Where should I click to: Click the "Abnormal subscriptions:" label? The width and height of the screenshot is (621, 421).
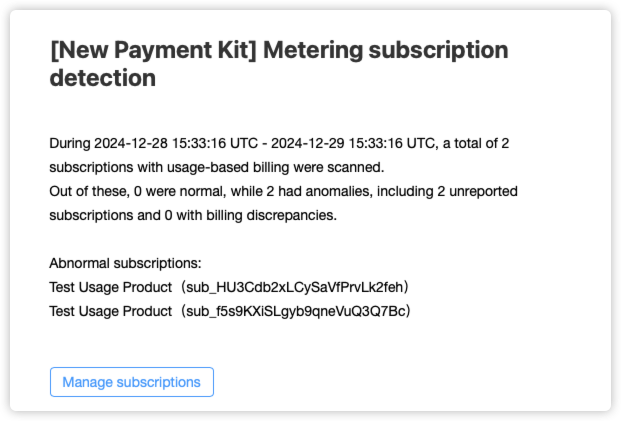[126, 263]
